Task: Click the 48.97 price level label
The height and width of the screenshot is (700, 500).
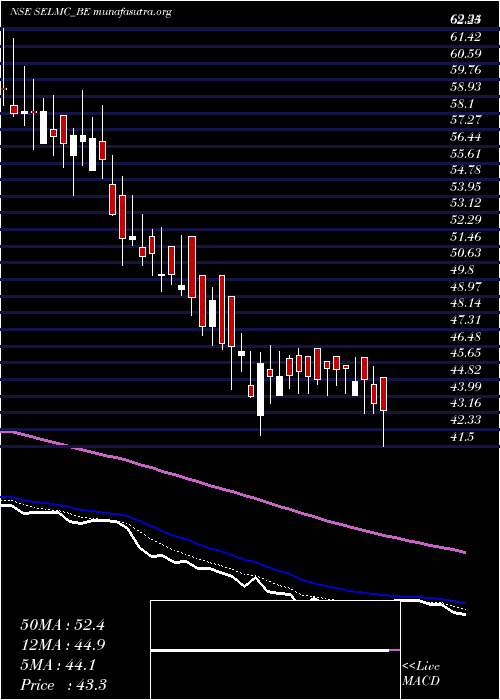Action: pos(466,287)
